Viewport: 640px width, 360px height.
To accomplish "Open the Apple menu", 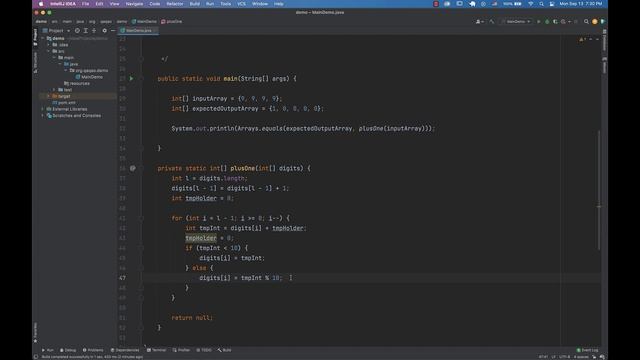I will coord(41,4).
